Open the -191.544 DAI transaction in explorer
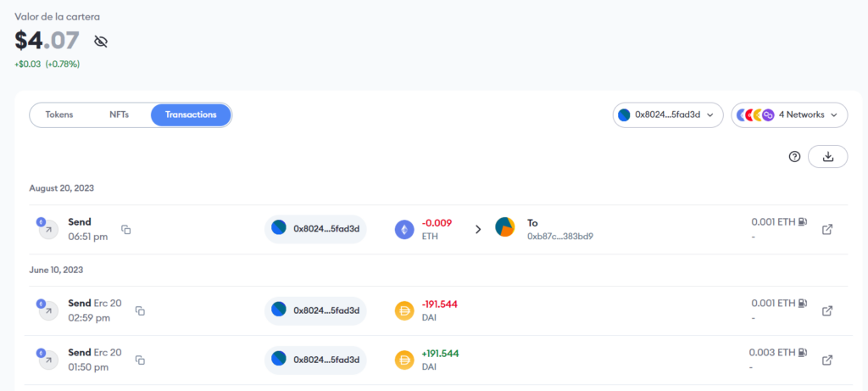This screenshot has height=391, width=868. click(x=827, y=310)
